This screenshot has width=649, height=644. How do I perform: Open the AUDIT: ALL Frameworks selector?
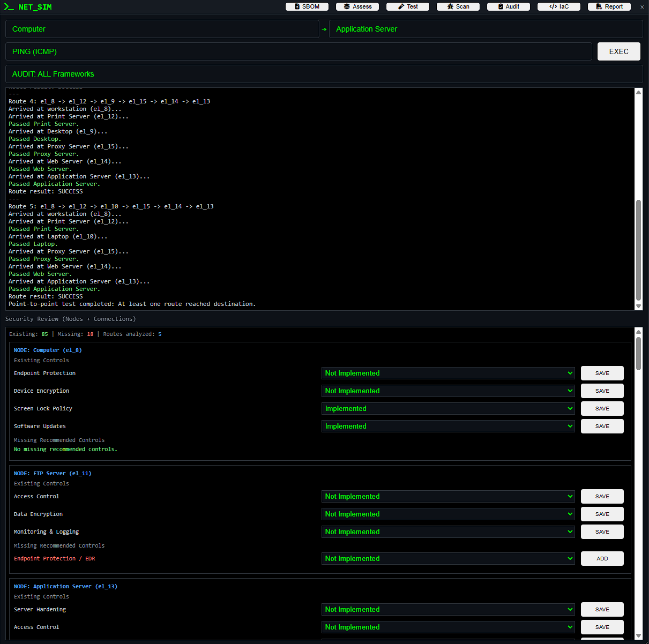pyautogui.click(x=324, y=74)
